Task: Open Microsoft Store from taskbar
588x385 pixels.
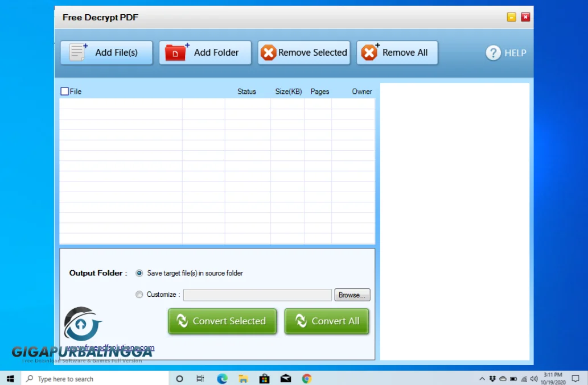Action: [264, 379]
